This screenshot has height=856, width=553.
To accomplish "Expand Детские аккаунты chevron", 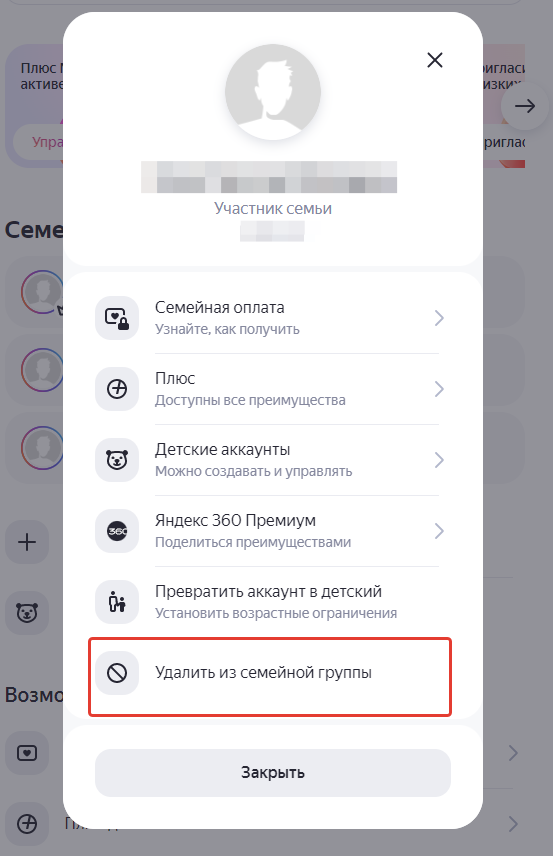I will pos(439,460).
